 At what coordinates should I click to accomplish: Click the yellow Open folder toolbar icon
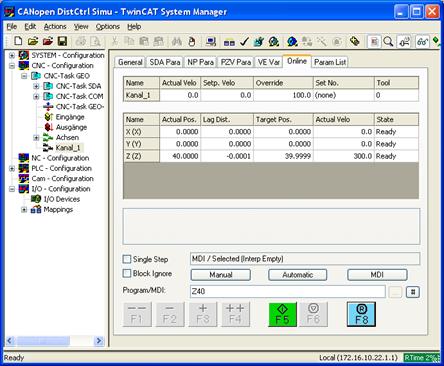click(x=33, y=41)
